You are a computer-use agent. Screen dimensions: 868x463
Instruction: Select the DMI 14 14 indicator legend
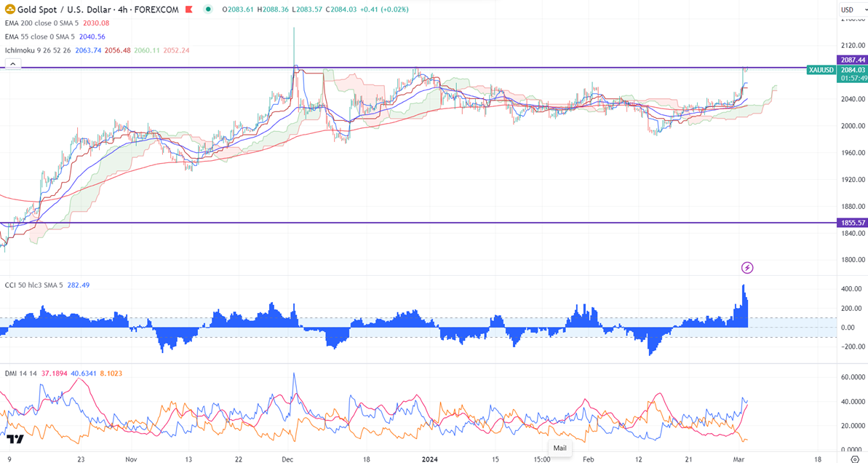point(21,373)
